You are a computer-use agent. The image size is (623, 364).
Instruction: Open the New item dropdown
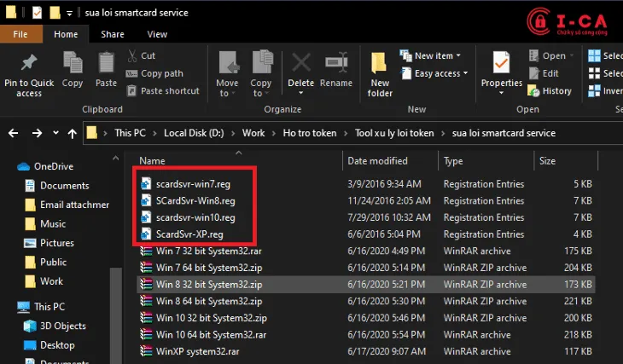pyautogui.click(x=430, y=56)
